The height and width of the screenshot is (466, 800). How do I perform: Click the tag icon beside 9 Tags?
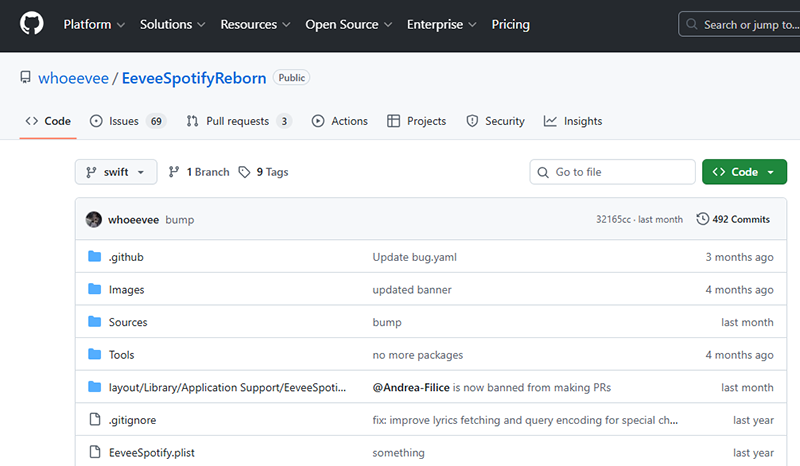pyautogui.click(x=244, y=172)
